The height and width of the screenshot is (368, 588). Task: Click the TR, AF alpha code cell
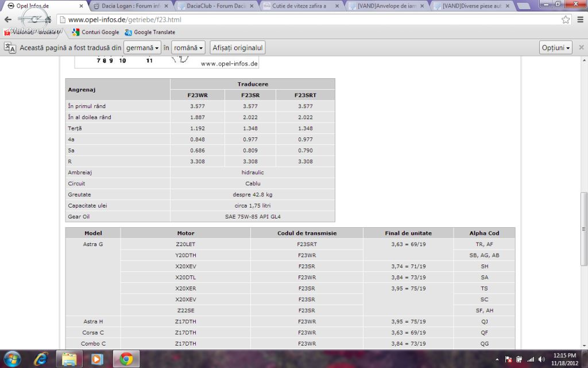[484, 244]
